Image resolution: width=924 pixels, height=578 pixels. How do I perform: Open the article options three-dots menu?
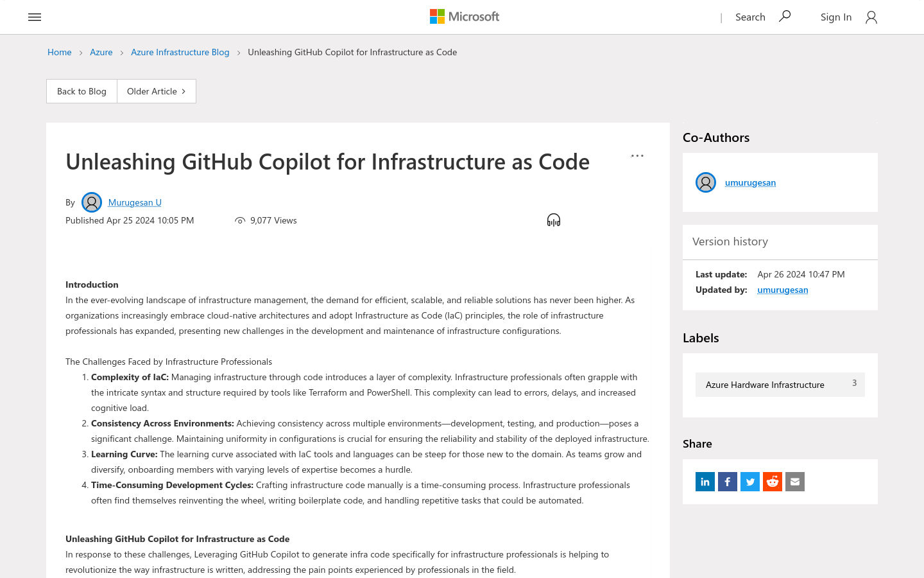(637, 156)
